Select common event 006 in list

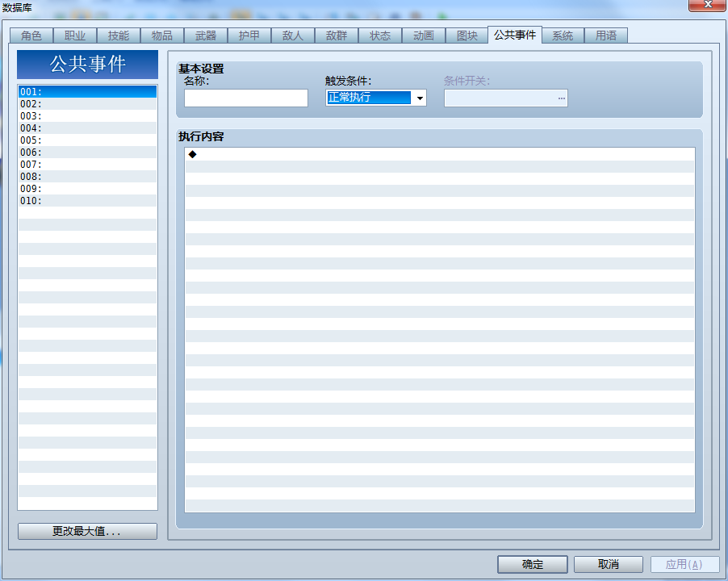(87, 152)
